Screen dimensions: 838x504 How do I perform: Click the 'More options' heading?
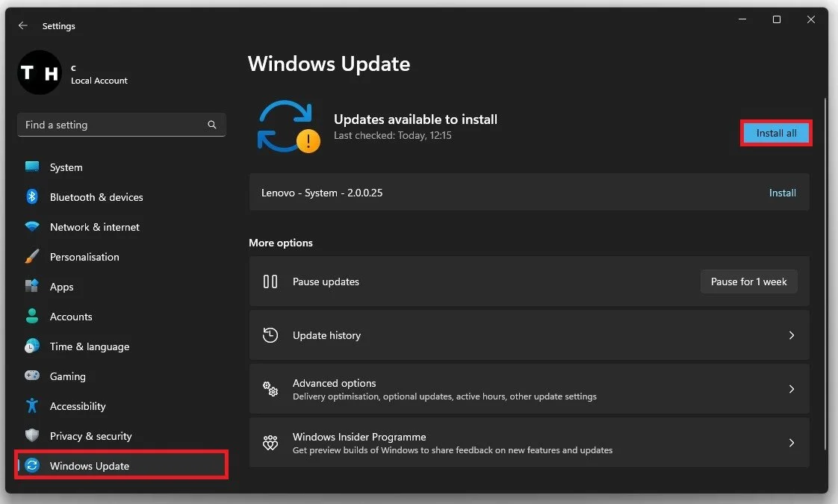coord(281,243)
